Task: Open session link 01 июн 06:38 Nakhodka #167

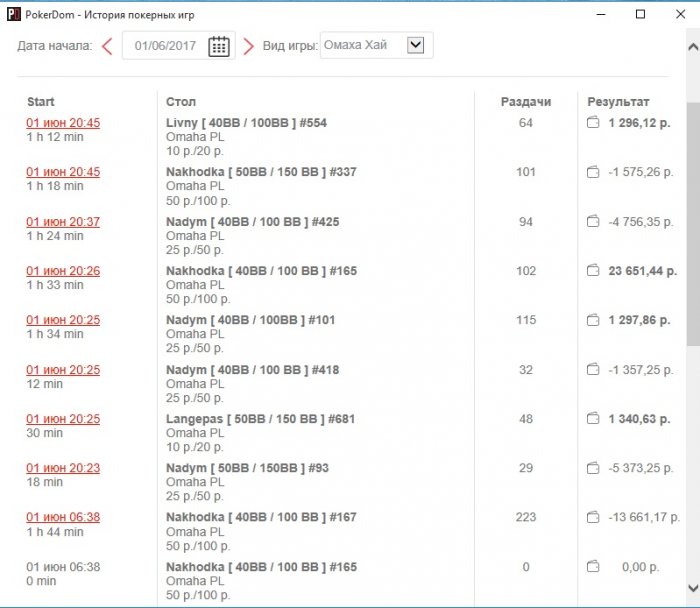Action: (63, 518)
